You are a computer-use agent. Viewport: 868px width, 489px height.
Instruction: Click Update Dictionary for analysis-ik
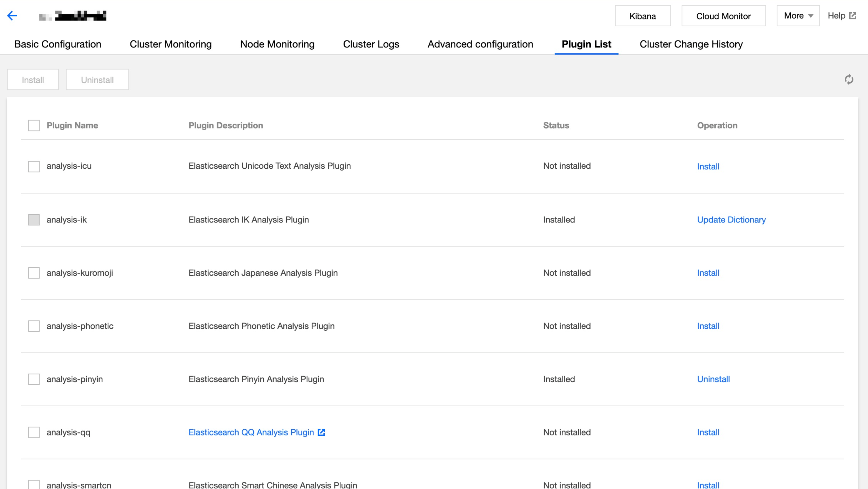point(731,220)
